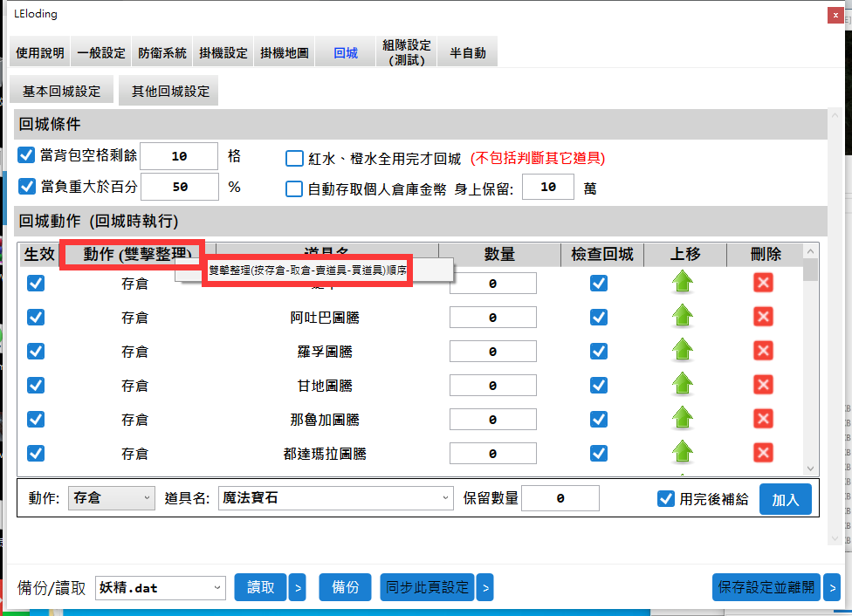Click the 那魯加圖騰 item name
The width and height of the screenshot is (852, 616).
(325, 420)
